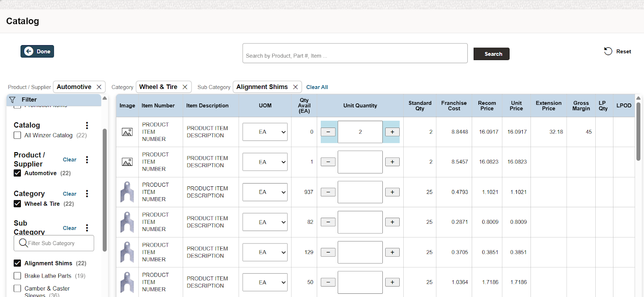Click the product table vertical scrollbar
This screenshot has width=644, height=297.
(x=638, y=131)
